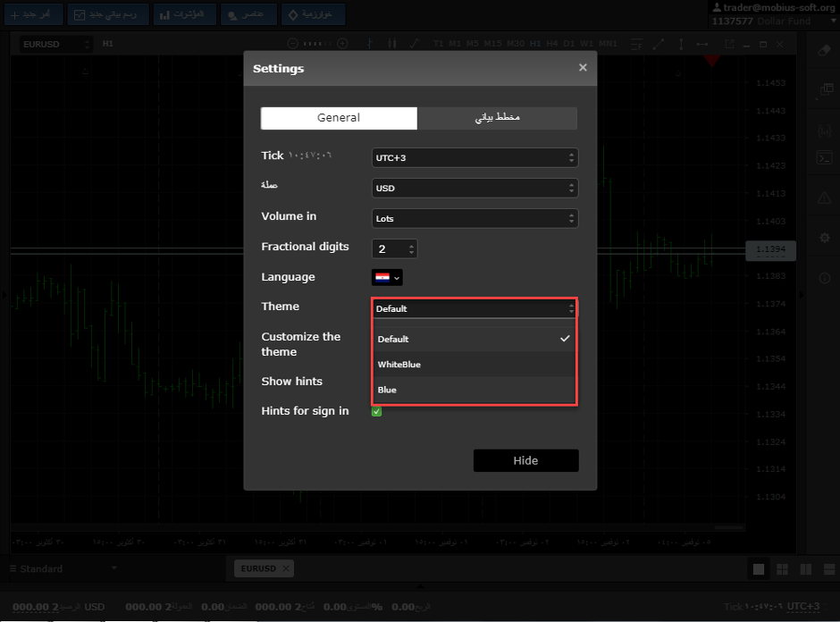Close the EURUSD chart tab
840x622 pixels.
[x=286, y=568]
